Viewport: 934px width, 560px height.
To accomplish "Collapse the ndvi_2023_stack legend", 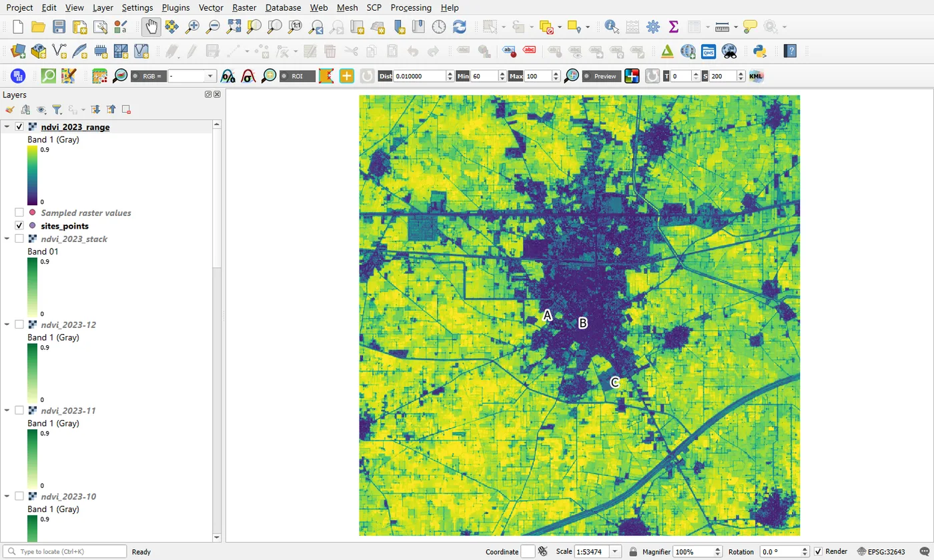I will [7, 239].
